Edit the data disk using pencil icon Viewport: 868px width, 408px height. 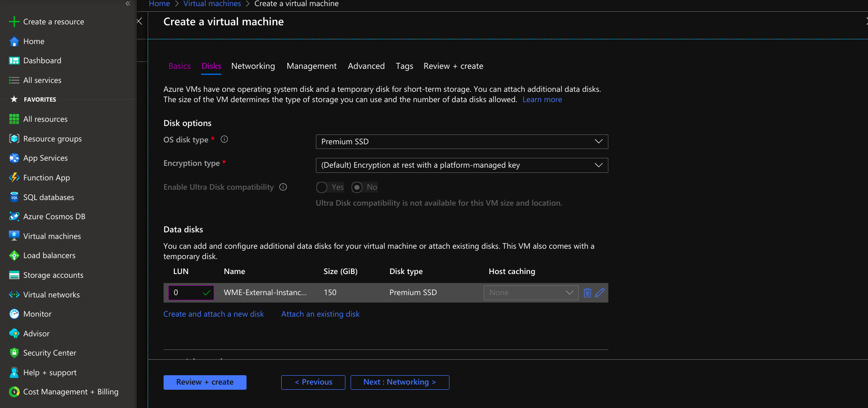click(x=599, y=293)
